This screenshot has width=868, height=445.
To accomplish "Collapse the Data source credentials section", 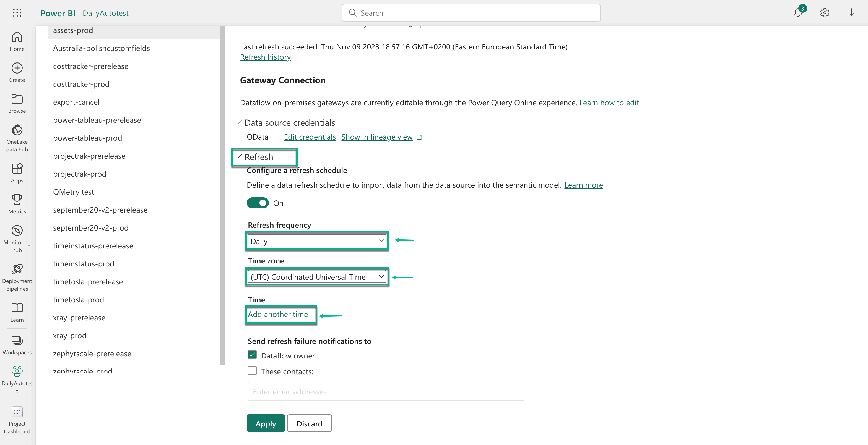I will 240,122.
